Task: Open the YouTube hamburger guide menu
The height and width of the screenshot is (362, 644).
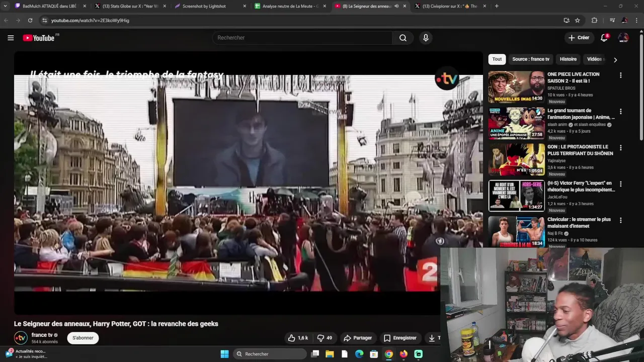Action: [11, 38]
